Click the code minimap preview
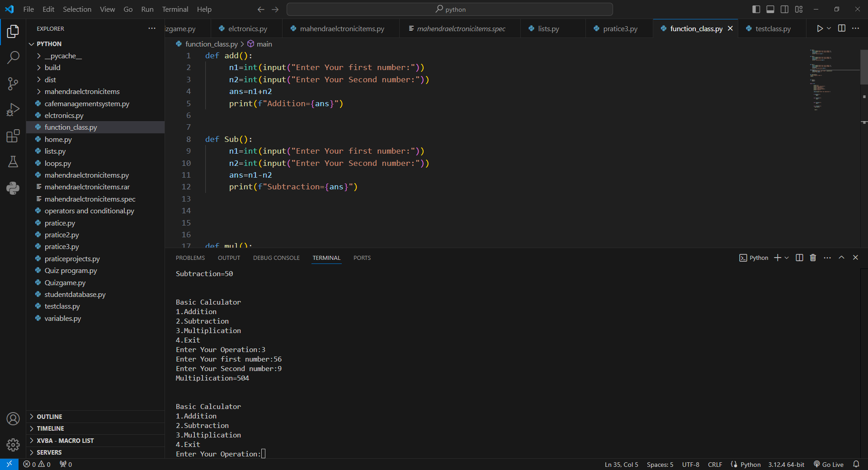The height and width of the screenshot is (470, 868). pos(834,80)
